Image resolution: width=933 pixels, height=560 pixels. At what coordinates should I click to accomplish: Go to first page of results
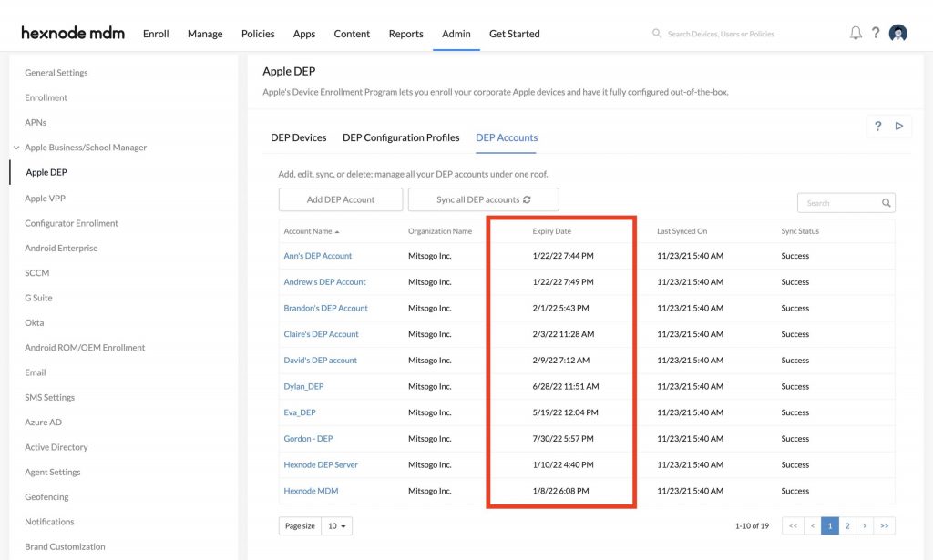coord(794,526)
